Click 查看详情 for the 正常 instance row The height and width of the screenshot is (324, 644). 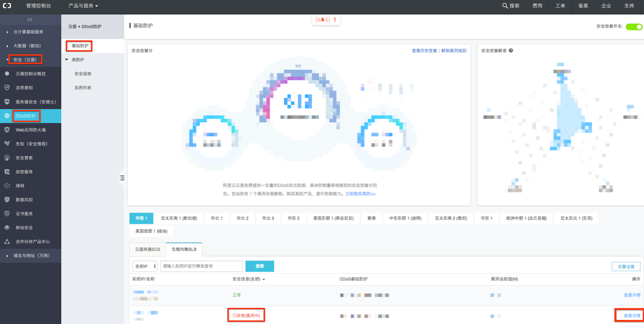pos(632,295)
